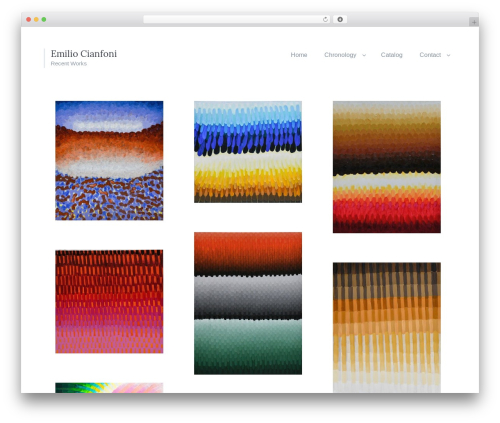Click the Emilio Cianfoni site title
The width and height of the screenshot is (500, 423).
point(84,54)
